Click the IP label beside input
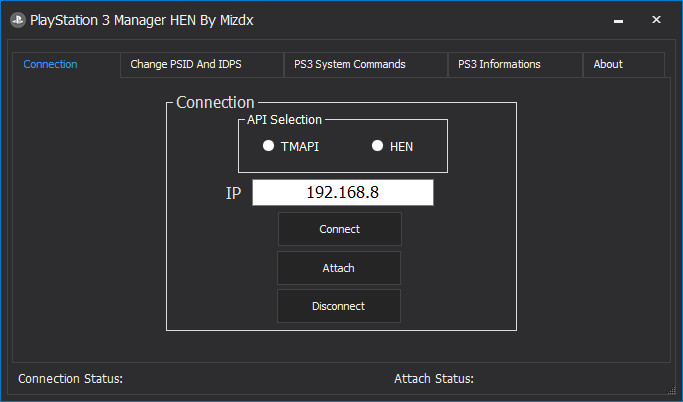Image resolution: width=683 pixels, height=402 pixels. tap(233, 193)
